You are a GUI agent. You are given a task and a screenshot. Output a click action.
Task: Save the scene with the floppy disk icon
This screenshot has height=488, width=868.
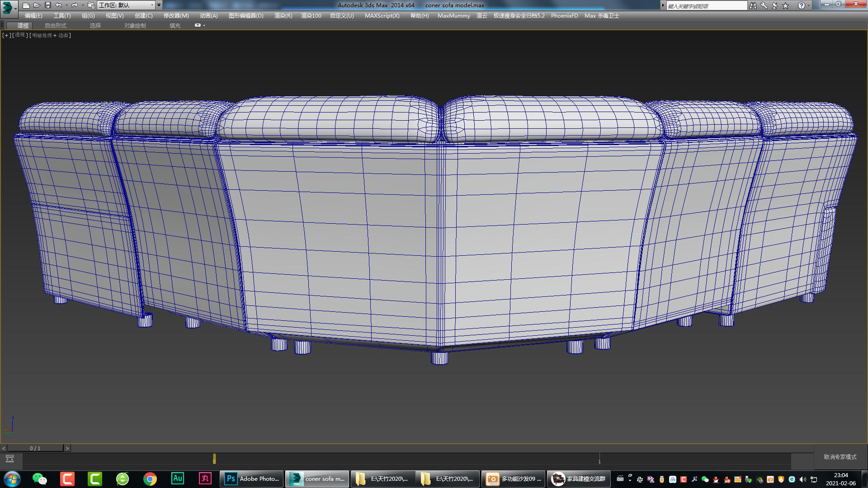pos(47,5)
